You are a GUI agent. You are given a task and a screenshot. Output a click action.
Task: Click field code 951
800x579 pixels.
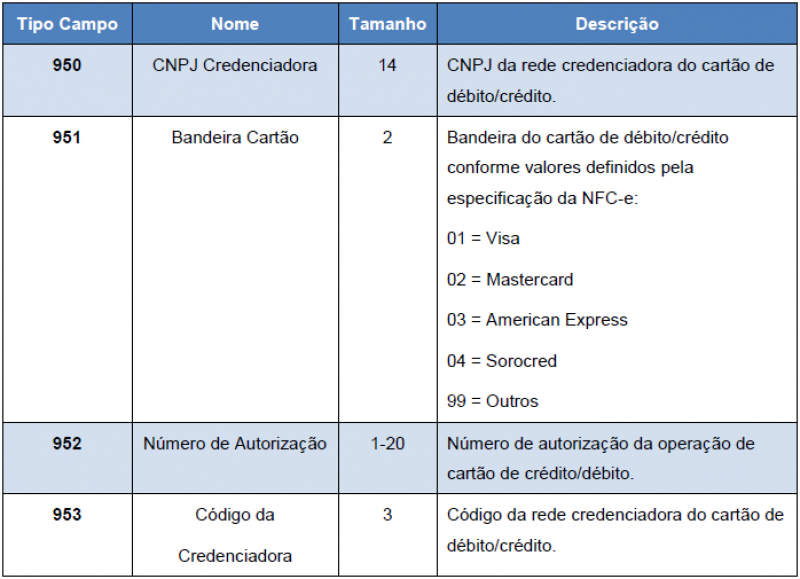[x=67, y=137]
